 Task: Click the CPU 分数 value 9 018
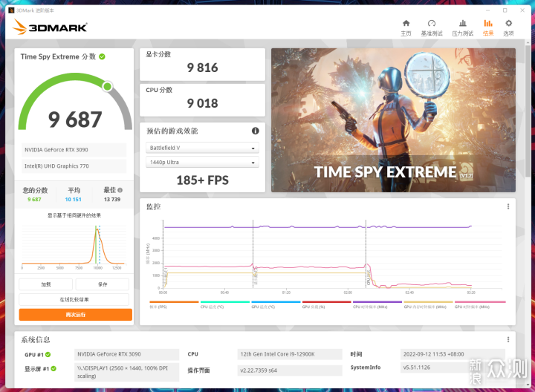pos(202,103)
